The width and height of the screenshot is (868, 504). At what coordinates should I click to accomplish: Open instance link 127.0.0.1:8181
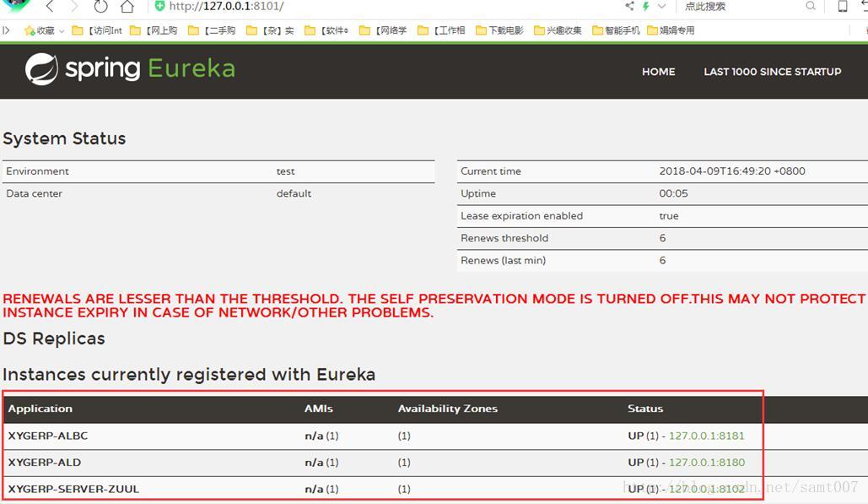(x=706, y=436)
